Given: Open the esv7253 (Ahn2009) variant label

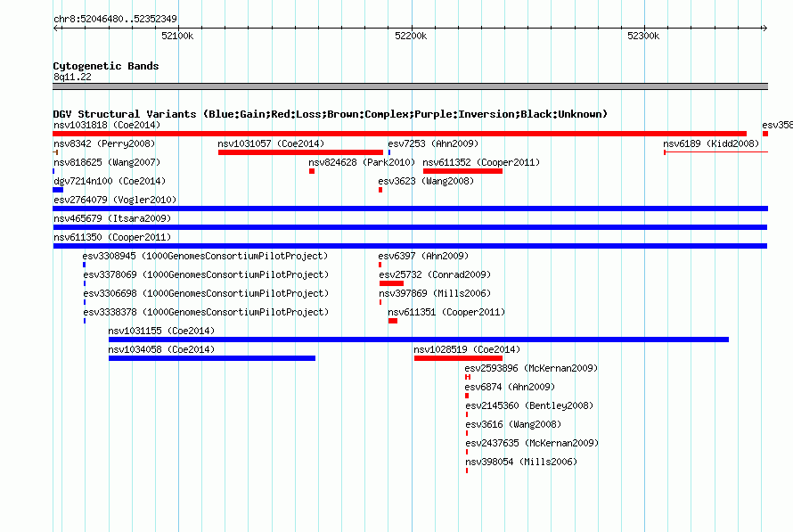Looking at the screenshot, I should point(433,143).
